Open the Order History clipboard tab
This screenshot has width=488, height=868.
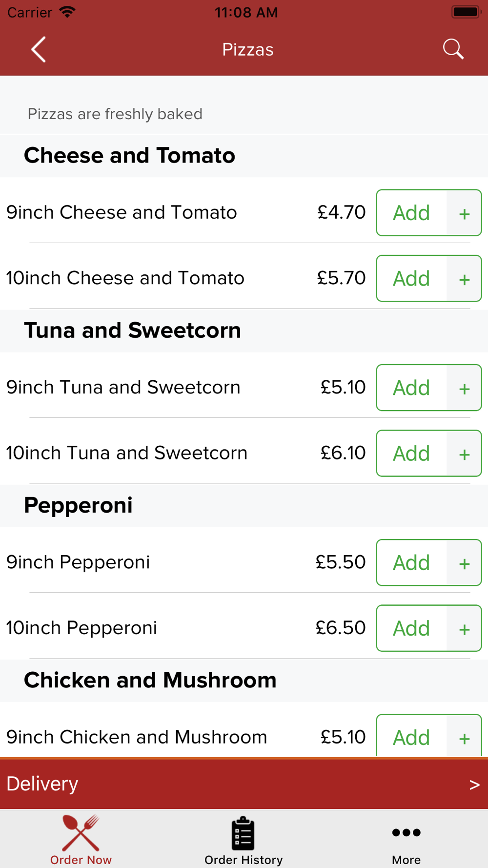click(244, 840)
